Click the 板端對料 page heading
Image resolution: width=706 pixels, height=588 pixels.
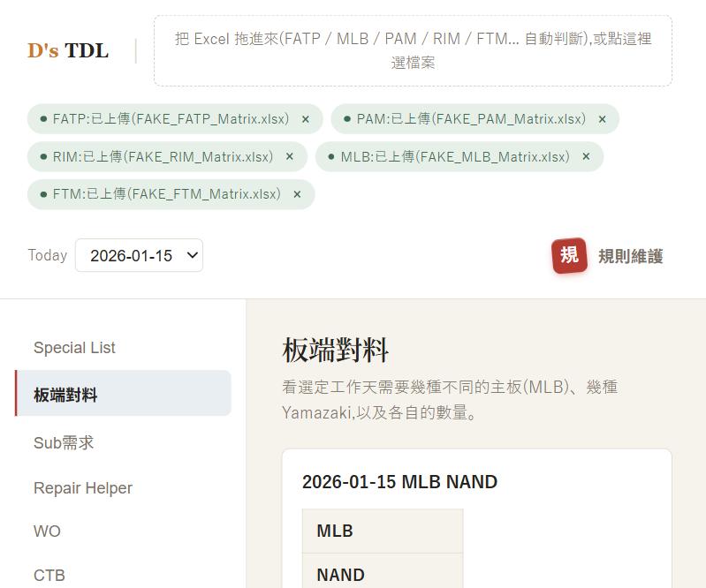click(x=336, y=350)
